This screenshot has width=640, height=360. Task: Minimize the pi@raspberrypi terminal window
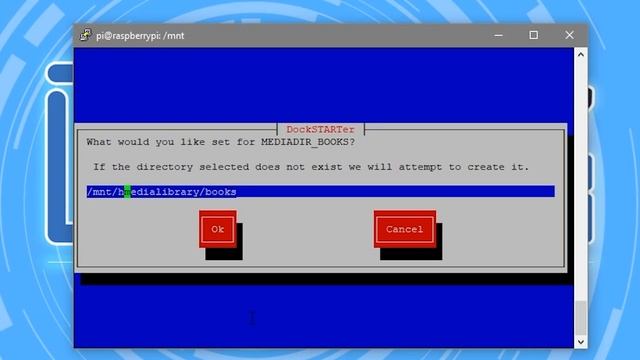498,35
